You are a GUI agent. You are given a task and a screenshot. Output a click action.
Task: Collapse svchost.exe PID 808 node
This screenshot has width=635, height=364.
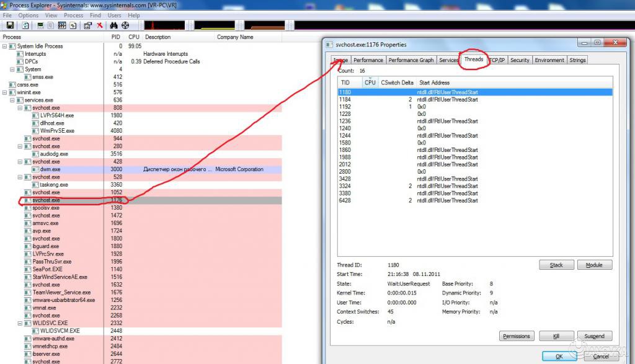[20, 108]
